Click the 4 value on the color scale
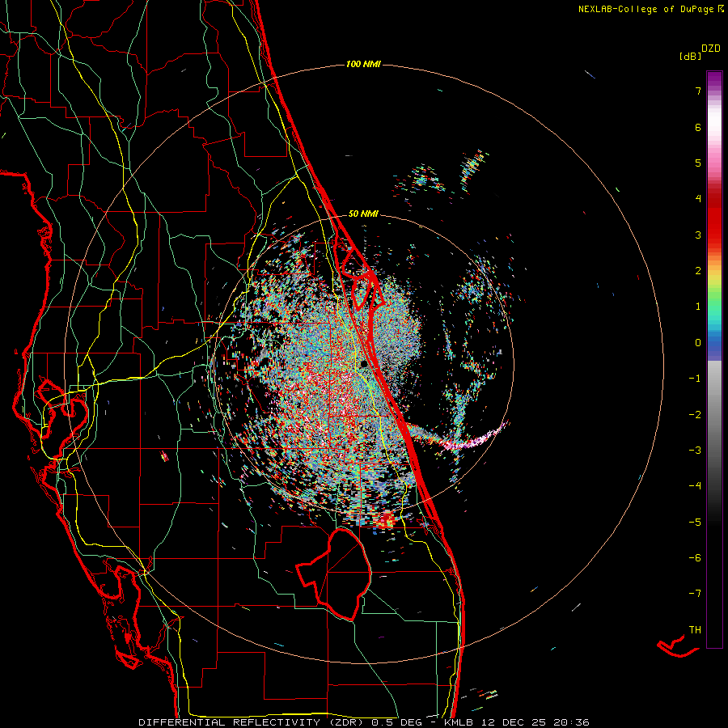728x728 pixels. (x=698, y=199)
